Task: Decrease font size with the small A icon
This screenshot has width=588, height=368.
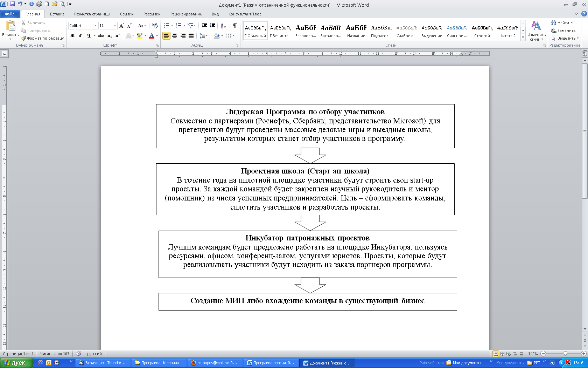Action: coord(129,26)
